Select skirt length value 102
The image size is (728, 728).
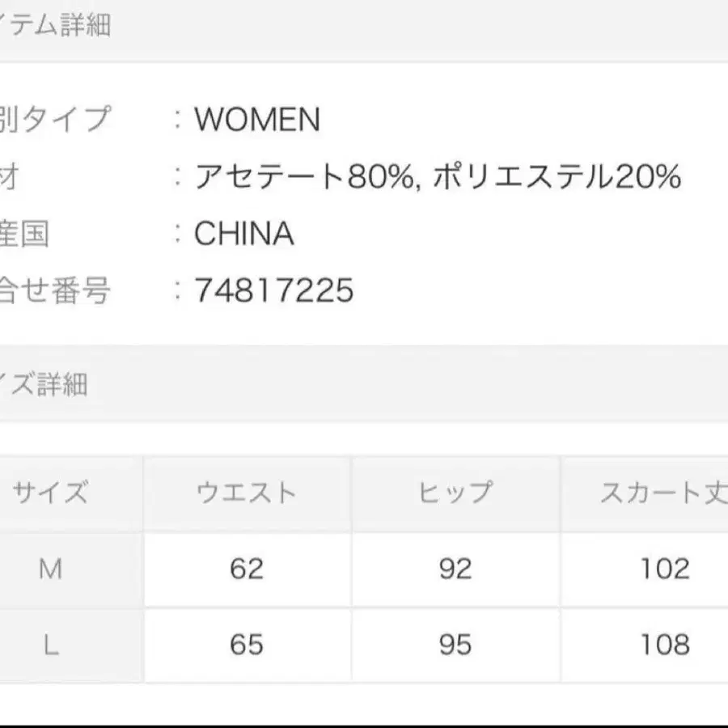coord(664,569)
